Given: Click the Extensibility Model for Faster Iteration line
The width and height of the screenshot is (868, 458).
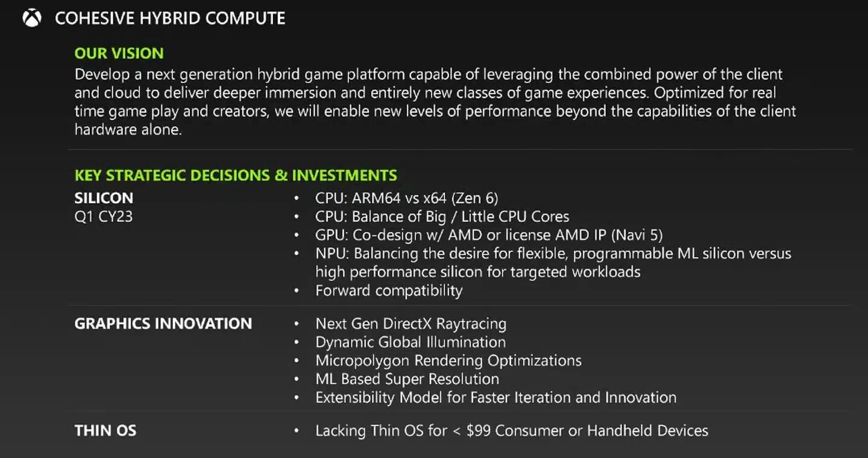Looking at the screenshot, I should 496,398.
